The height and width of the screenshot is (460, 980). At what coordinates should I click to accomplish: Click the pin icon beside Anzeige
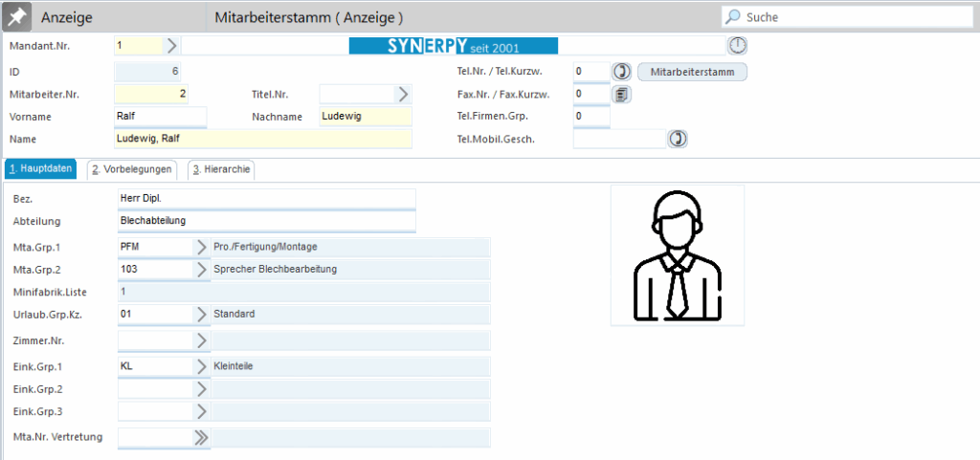16,16
